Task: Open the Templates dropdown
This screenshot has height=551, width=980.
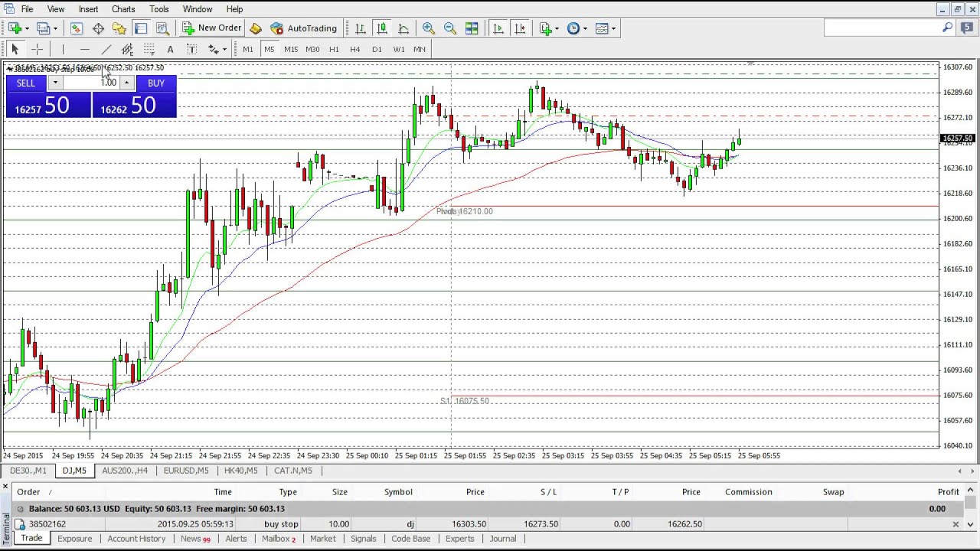Action: point(606,28)
